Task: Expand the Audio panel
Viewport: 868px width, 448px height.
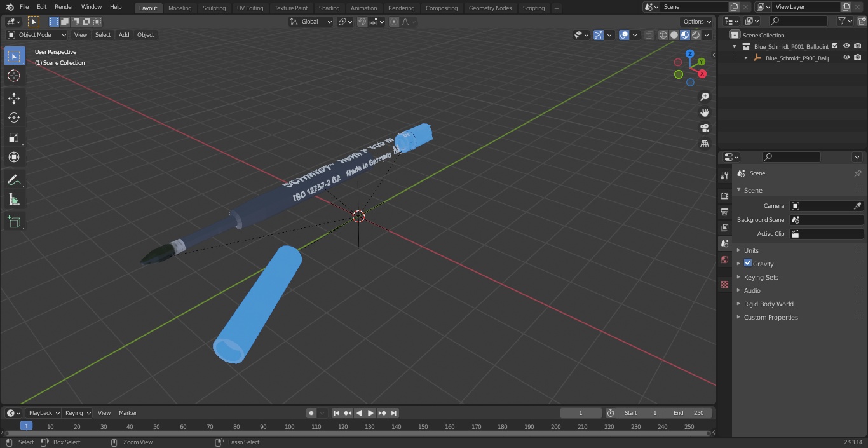Action: [752, 290]
